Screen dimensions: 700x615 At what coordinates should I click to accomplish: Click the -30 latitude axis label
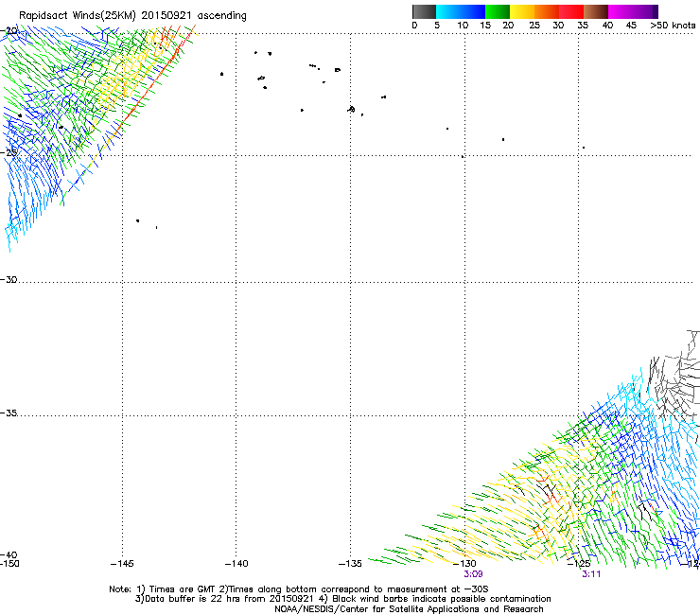pyautogui.click(x=9, y=279)
